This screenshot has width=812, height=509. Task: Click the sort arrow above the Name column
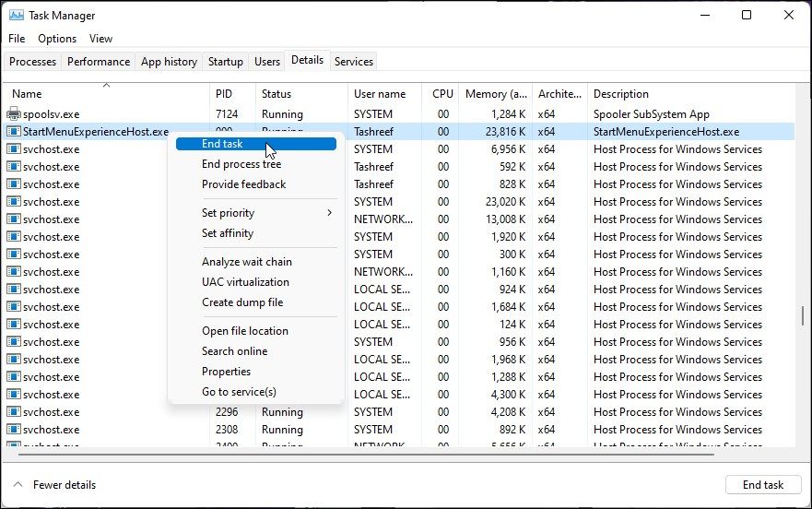pyautogui.click(x=106, y=85)
